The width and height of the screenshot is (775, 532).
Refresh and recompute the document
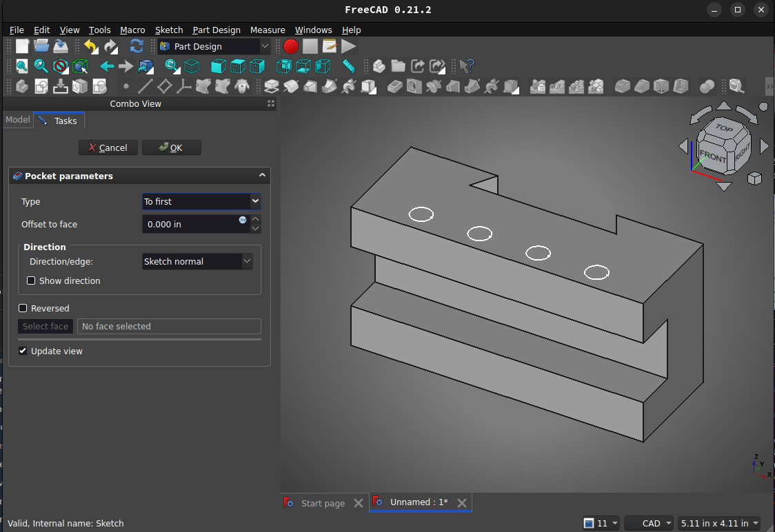[x=137, y=46]
